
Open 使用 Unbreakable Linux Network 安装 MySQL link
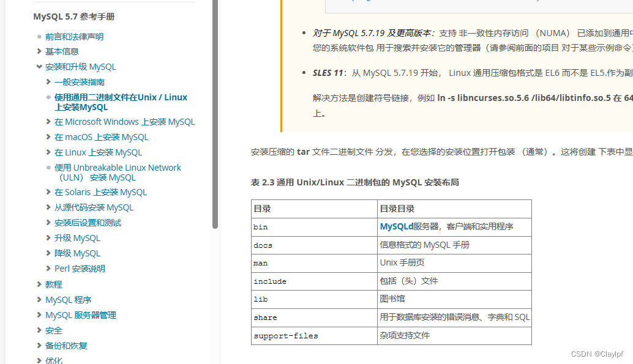118,173
